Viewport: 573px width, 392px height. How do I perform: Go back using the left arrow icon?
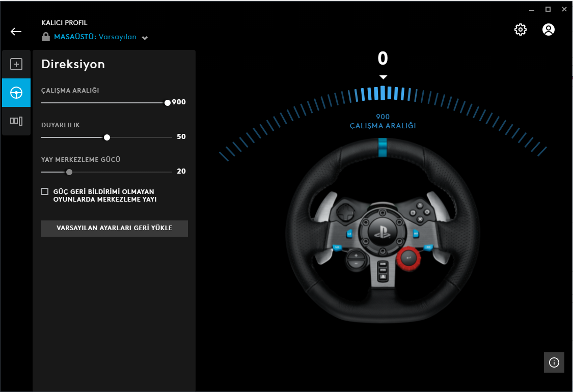pos(16,32)
